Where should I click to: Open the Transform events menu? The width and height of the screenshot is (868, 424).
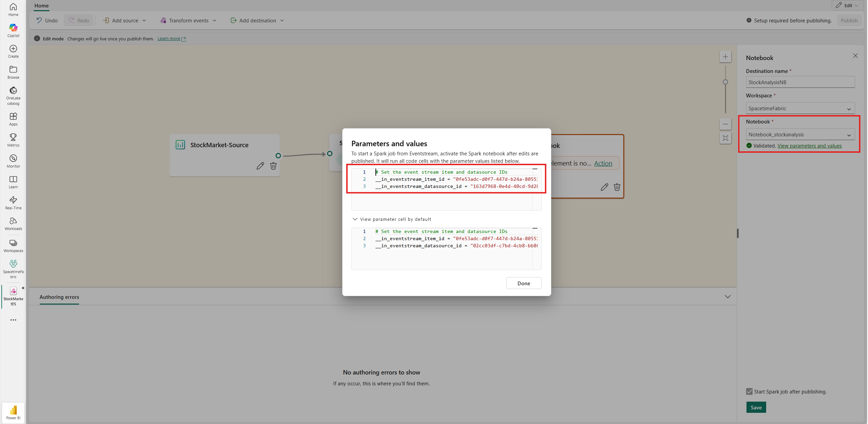(188, 20)
